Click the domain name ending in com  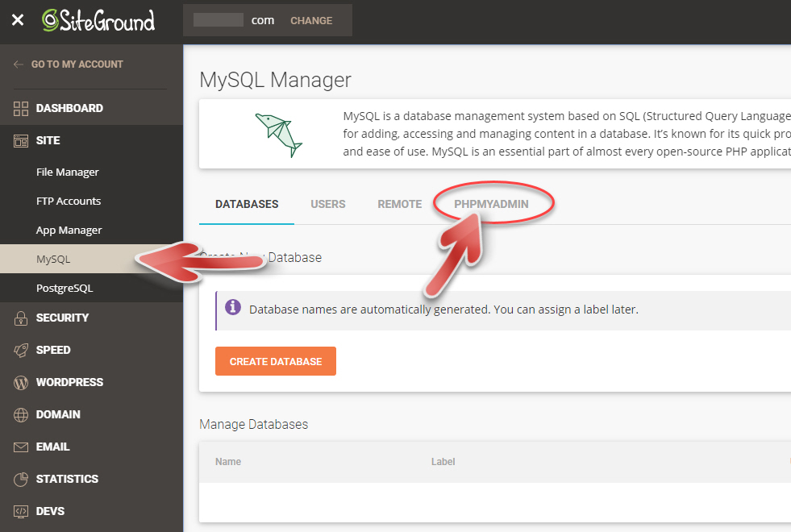(x=234, y=20)
